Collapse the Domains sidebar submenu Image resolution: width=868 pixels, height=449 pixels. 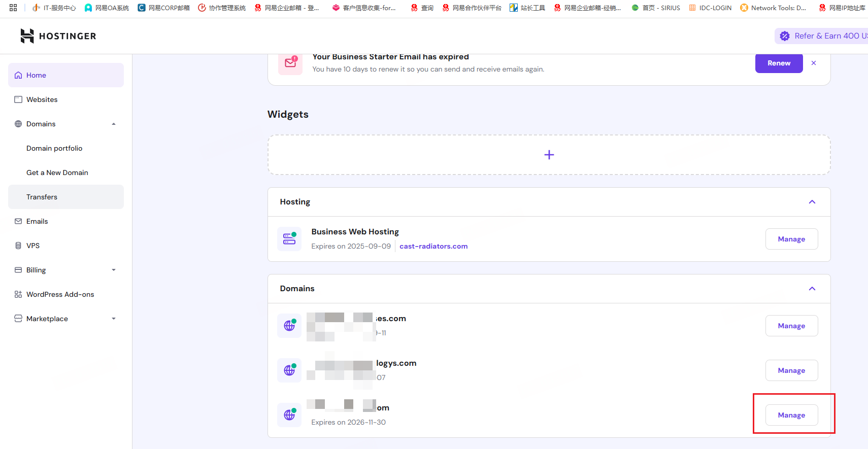[x=114, y=124]
